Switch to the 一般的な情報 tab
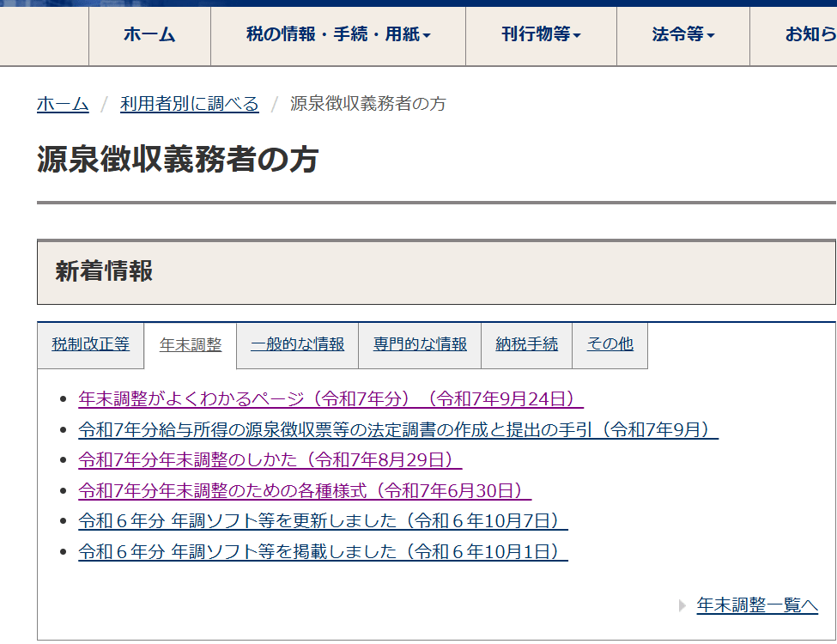 point(297,344)
